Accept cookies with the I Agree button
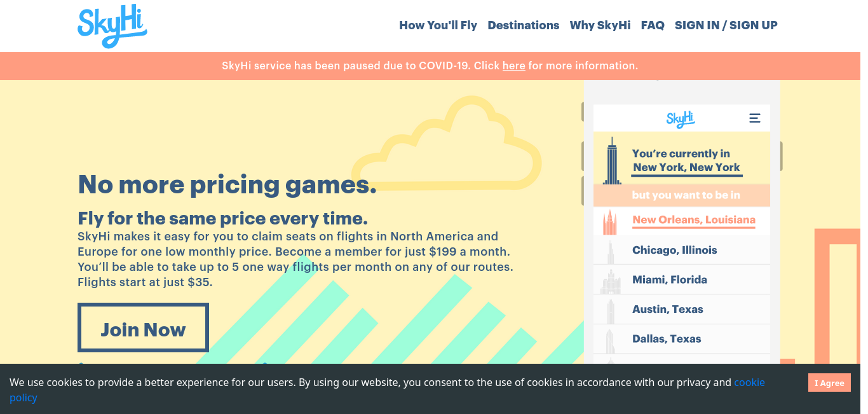The image size is (868, 414). [x=829, y=383]
